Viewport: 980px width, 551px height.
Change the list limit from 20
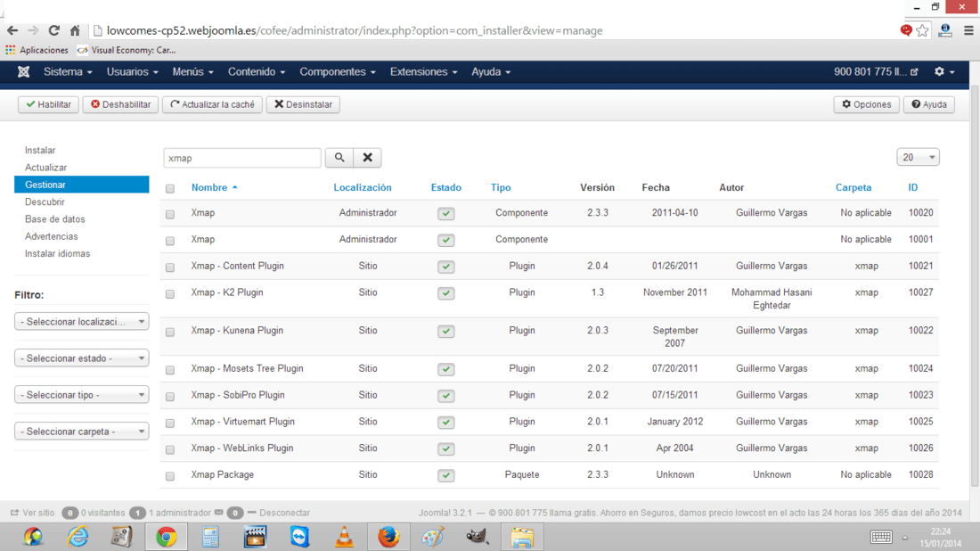point(919,158)
